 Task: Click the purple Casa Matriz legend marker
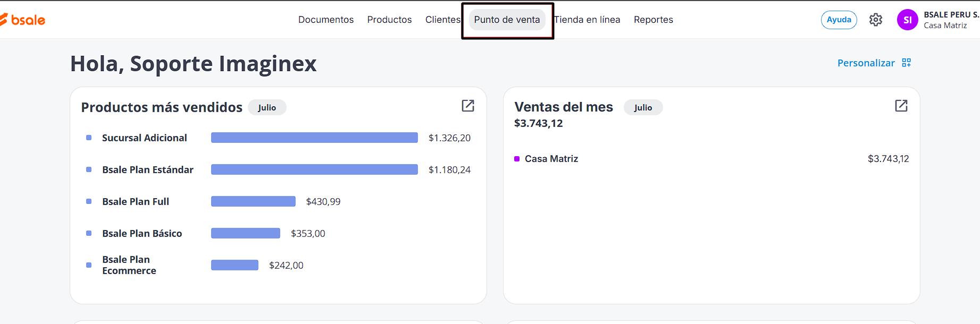pos(517,159)
